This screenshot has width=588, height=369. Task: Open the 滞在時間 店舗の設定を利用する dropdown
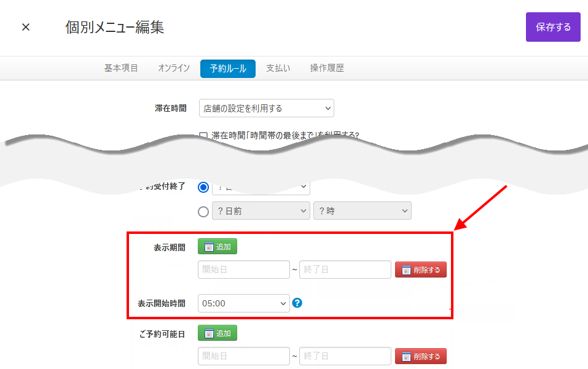pyautogui.click(x=267, y=109)
